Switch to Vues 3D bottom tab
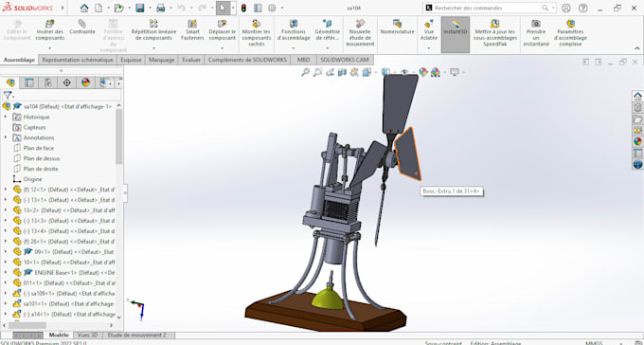 [x=87, y=336]
